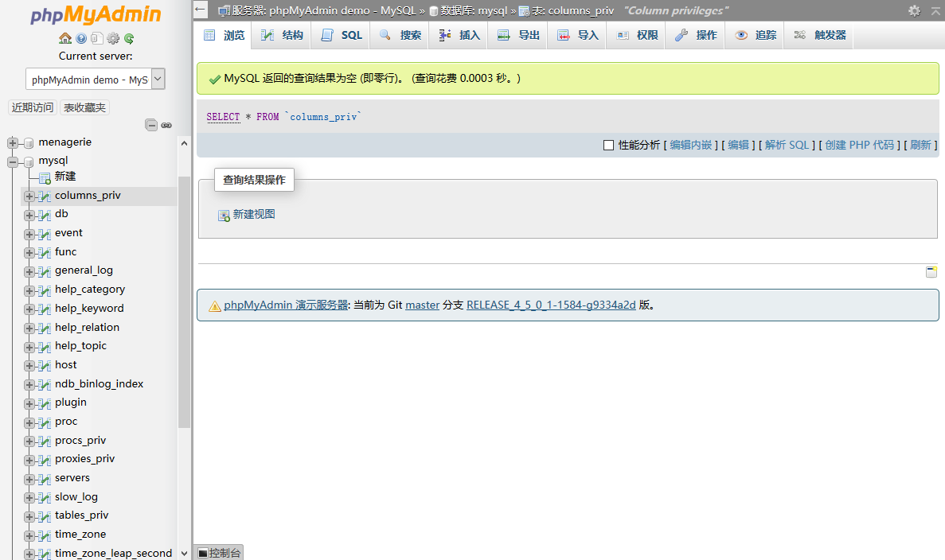Screen dimensions: 945x560
Task: Click the 创建 PHP 代码 link
Action: [859, 145]
